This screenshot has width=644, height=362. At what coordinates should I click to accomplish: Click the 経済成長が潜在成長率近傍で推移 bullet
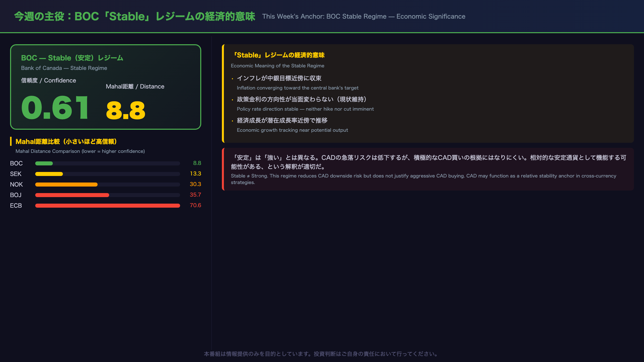pyautogui.click(x=282, y=120)
